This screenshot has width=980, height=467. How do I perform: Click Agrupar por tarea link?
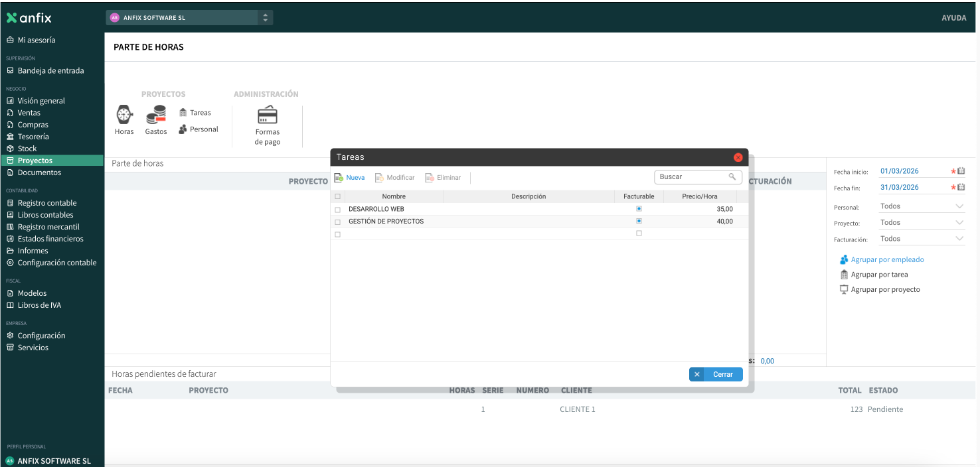(x=879, y=275)
